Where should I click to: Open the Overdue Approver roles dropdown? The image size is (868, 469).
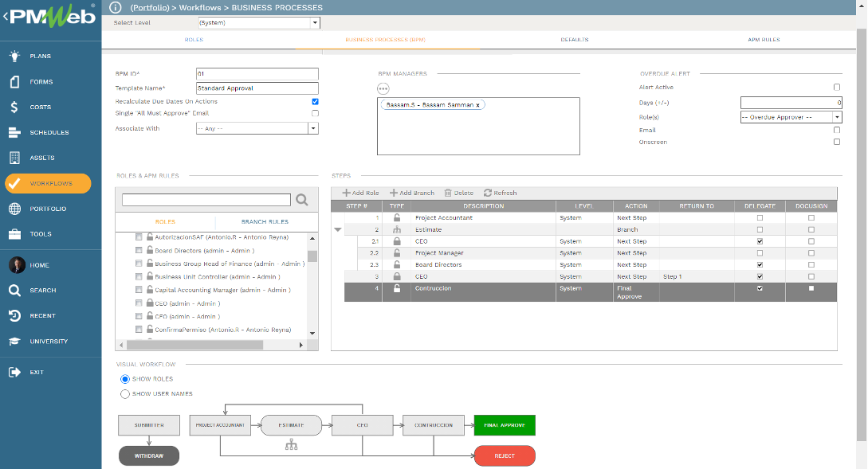837,117
